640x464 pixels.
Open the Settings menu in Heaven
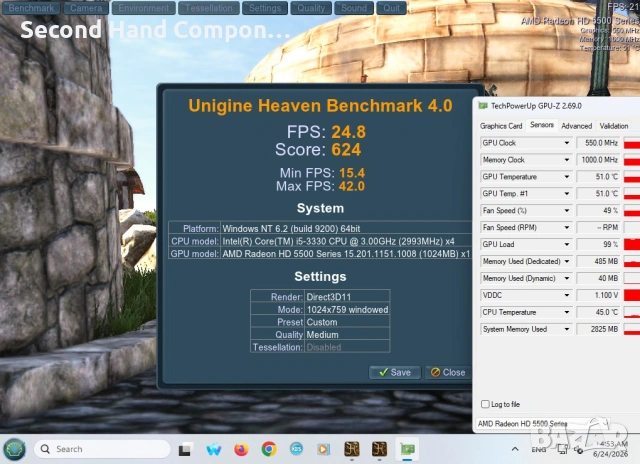click(x=265, y=8)
